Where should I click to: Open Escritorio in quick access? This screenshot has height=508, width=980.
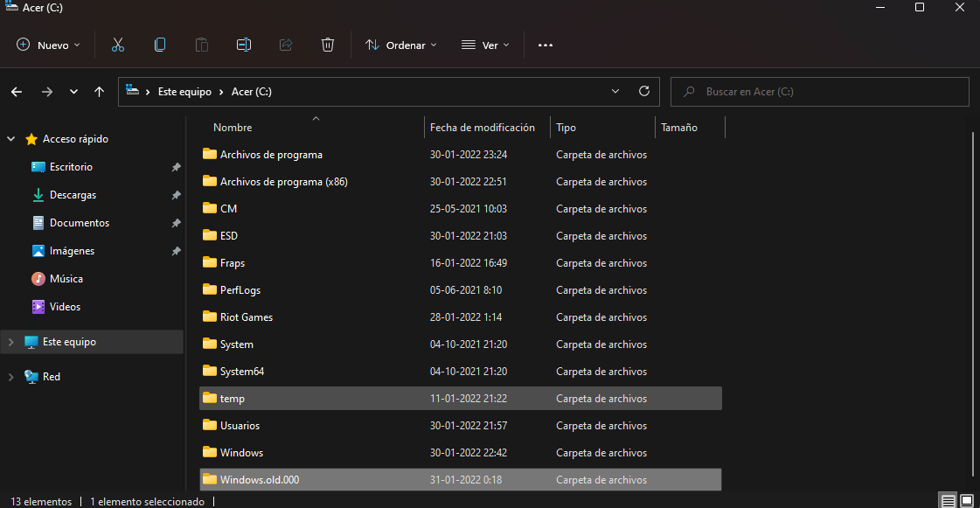(71, 167)
